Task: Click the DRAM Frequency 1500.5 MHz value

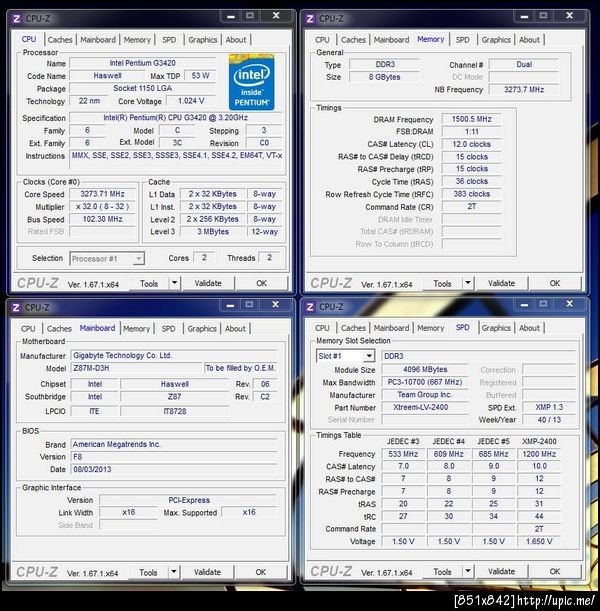Action: pos(471,119)
